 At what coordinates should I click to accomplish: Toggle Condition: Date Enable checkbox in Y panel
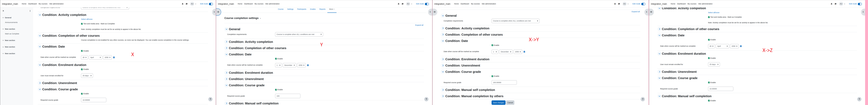click(x=276, y=59)
